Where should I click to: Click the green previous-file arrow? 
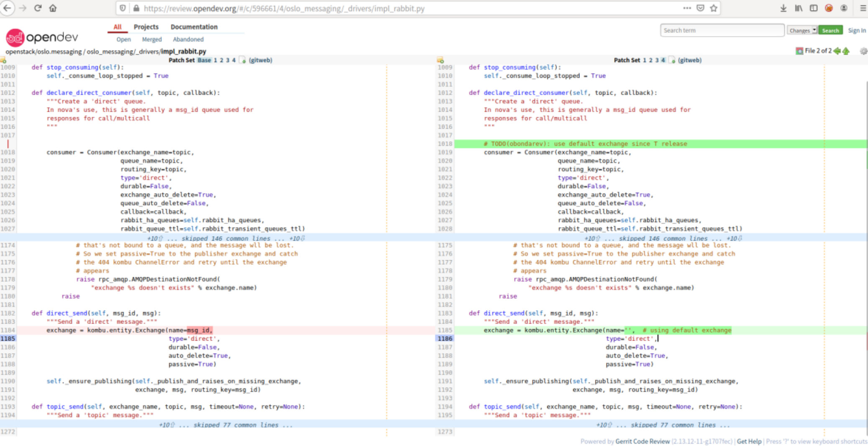coord(837,51)
